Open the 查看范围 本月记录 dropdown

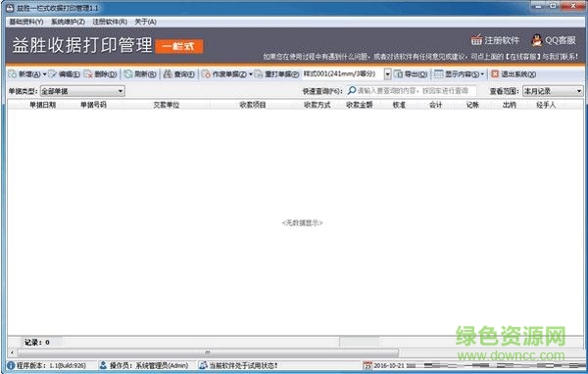click(x=553, y=91)
